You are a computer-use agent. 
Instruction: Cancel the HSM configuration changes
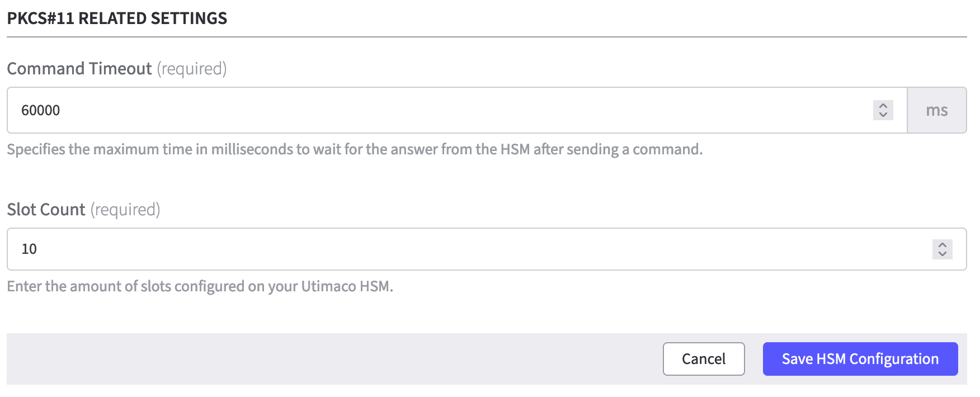703,359
